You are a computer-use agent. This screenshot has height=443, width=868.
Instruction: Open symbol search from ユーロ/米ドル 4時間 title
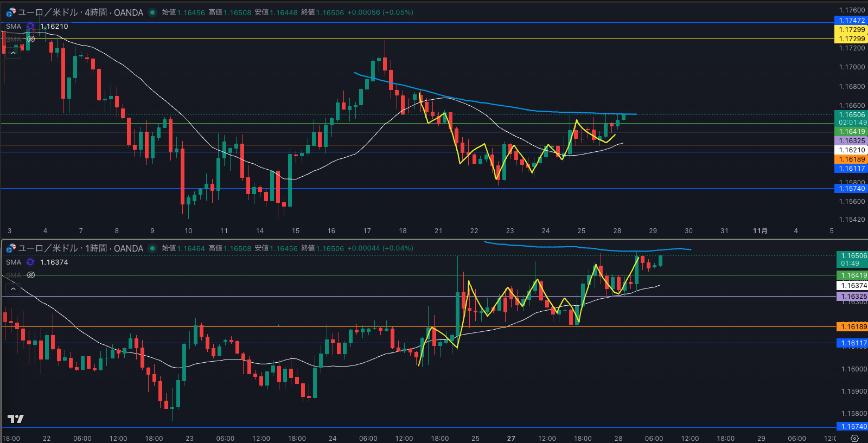coord(80,12)
